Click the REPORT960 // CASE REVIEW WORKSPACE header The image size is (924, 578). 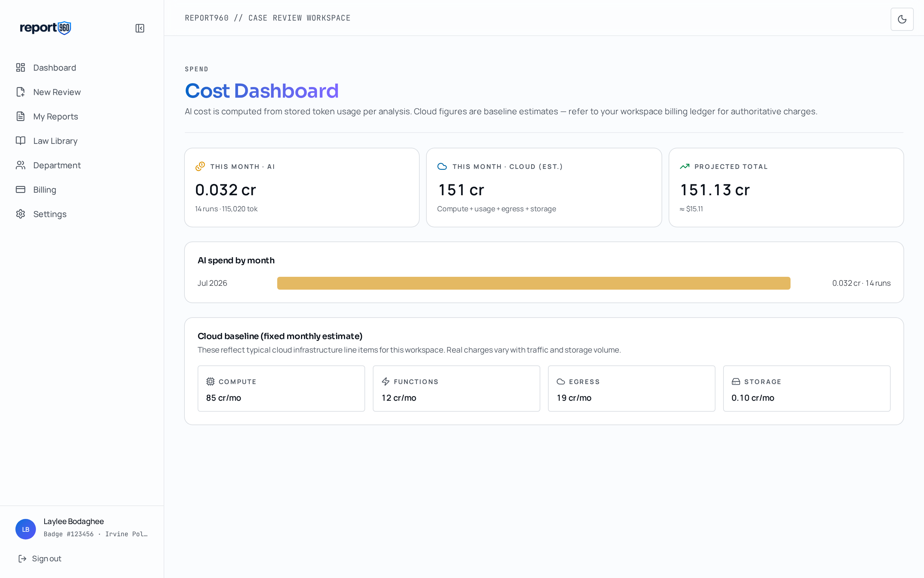pos(268,18)
